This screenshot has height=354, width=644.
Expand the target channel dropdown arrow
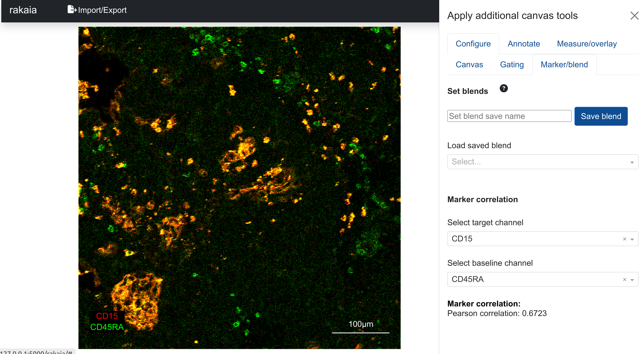632,239
